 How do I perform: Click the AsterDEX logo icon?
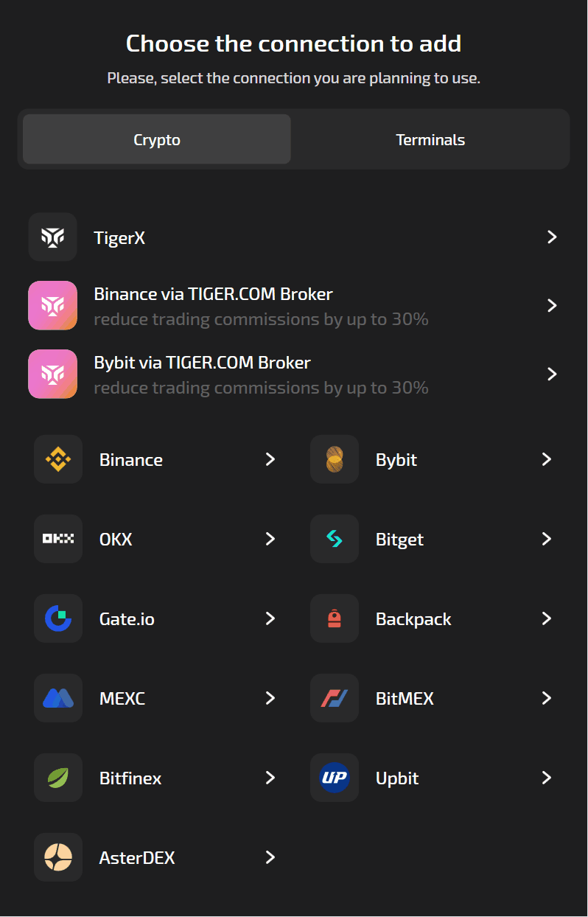point(58,857)
